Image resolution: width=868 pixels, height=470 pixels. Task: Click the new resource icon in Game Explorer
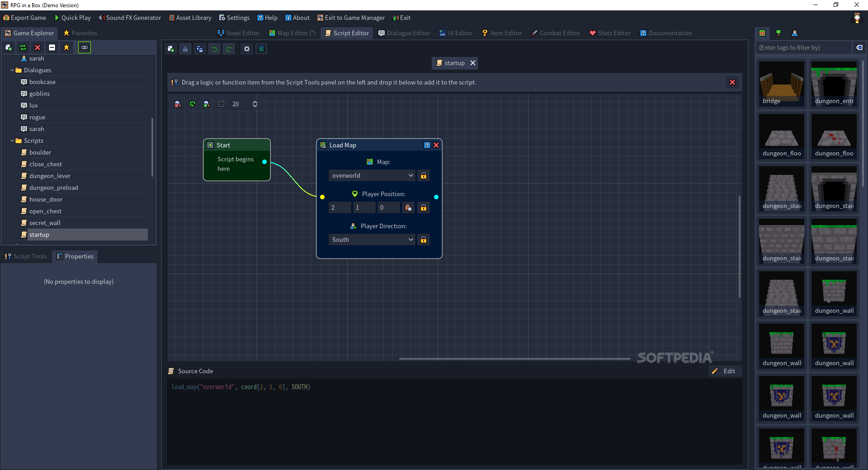pos(9,47)
